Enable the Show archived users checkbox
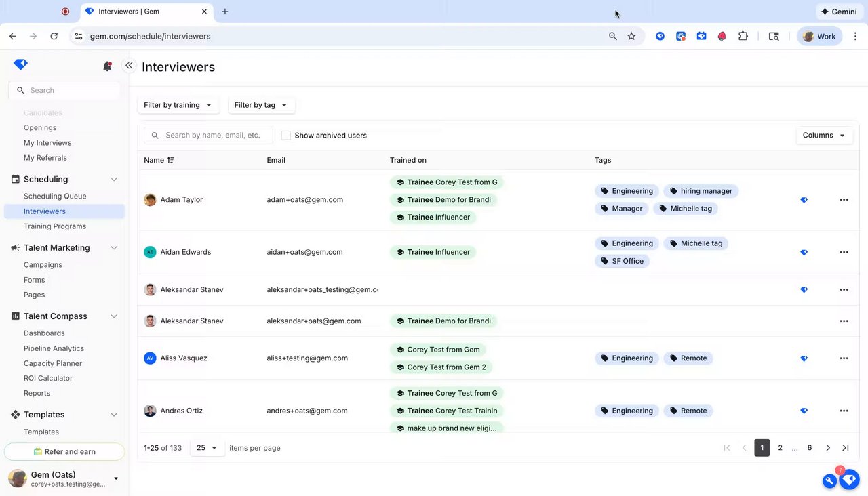868x496 pixels. tap(286, 136)
